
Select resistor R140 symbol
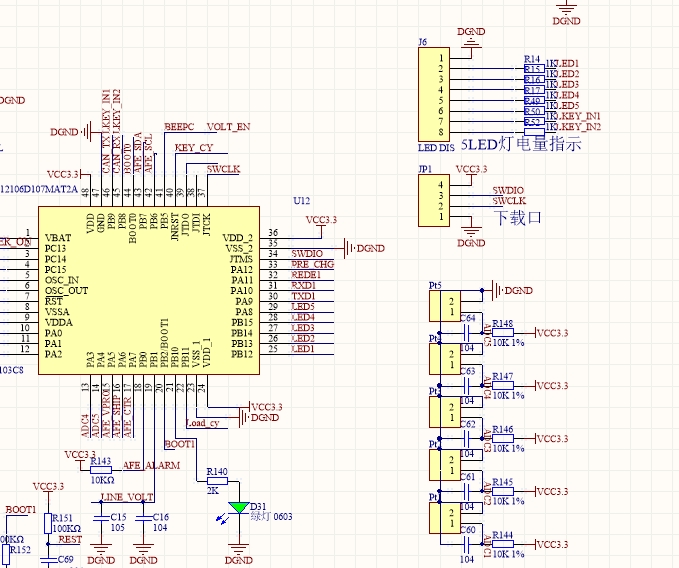(217, 481)
